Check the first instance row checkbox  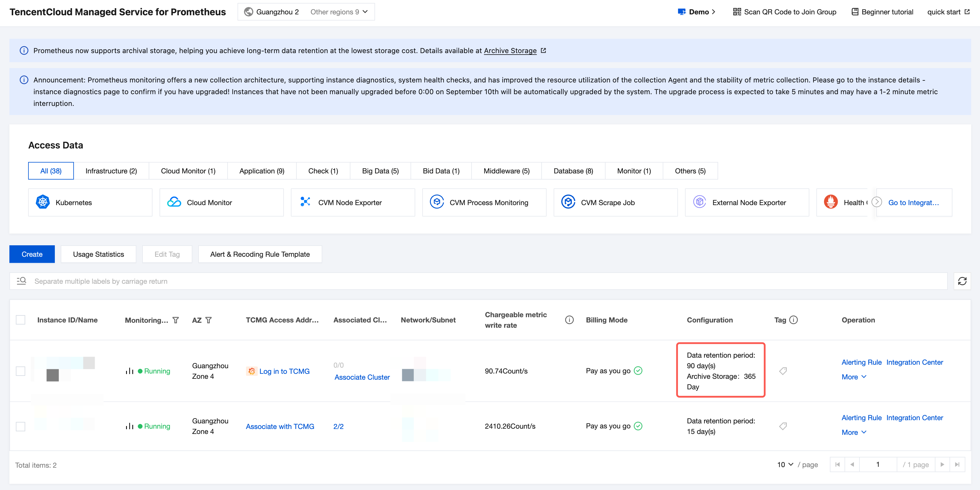click(x=21, y=371)
